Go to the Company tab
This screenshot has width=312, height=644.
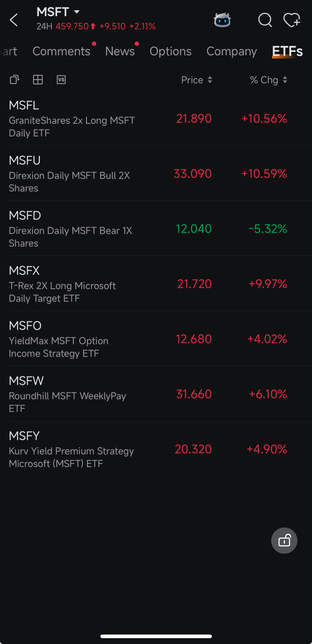[x=232, y=51]
